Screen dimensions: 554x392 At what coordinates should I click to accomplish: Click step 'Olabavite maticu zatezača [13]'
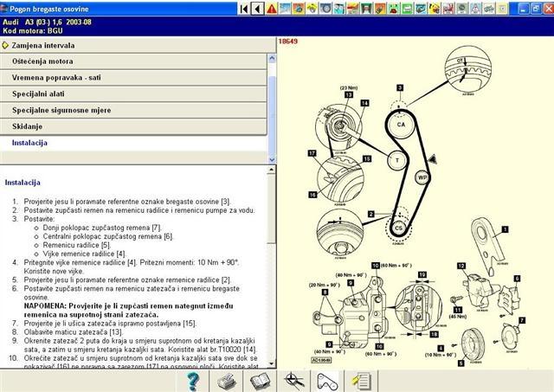[x=74, y=332]
